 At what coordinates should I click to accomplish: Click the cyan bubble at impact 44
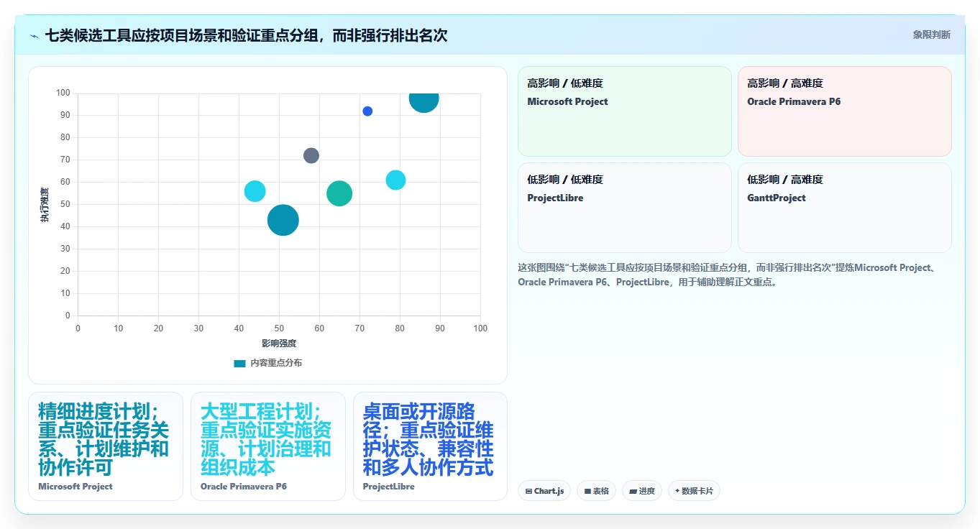(255, 191)
